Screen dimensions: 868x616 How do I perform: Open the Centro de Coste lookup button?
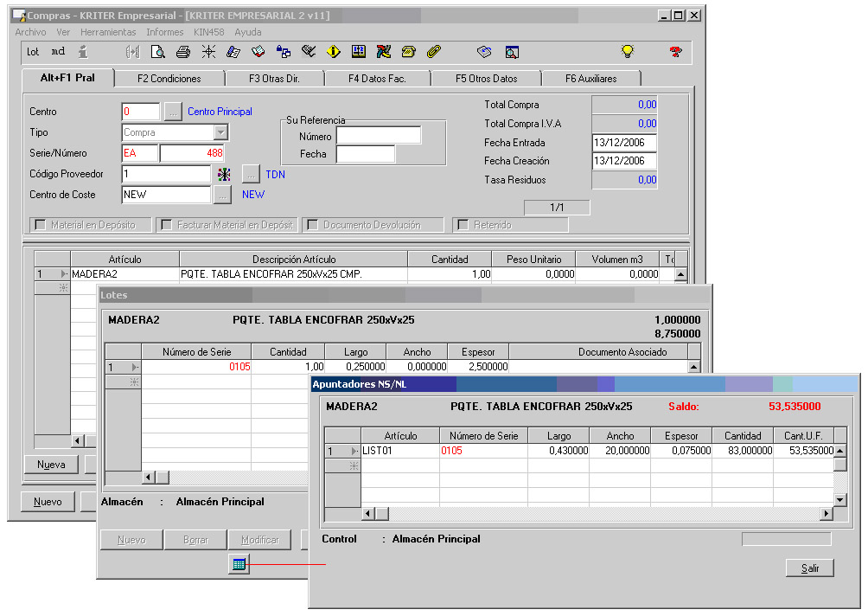click(222, 195)
